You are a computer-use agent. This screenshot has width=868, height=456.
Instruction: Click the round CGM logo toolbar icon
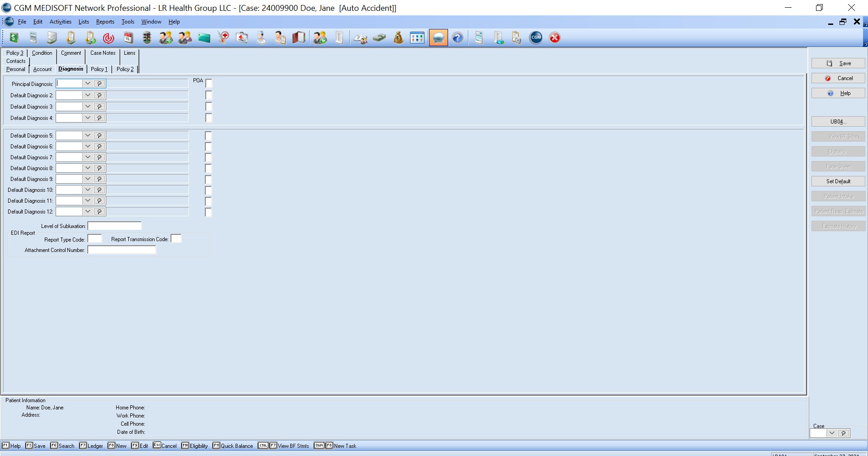pyautogui.click(x=536, y=38)
